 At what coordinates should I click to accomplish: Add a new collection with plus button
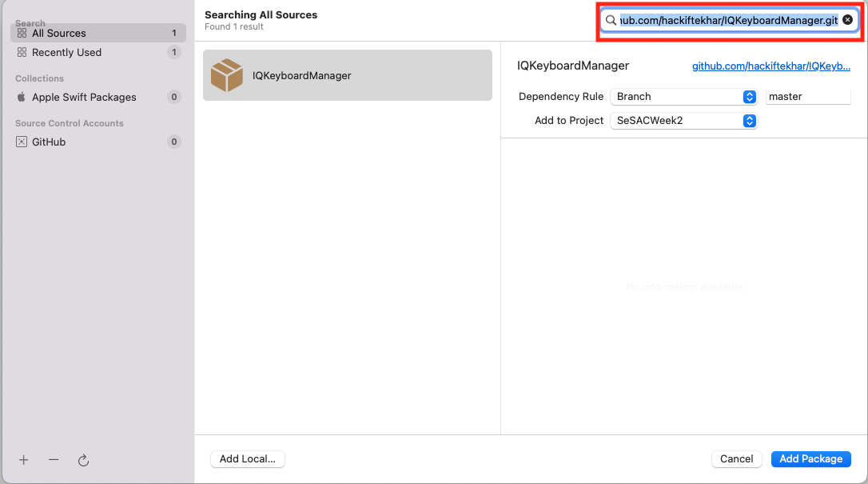pos(24,460)
